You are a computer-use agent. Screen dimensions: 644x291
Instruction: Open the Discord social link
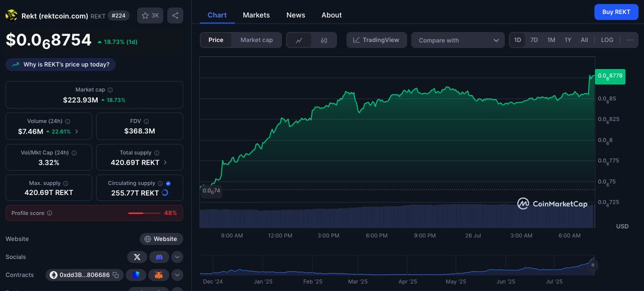159,257
